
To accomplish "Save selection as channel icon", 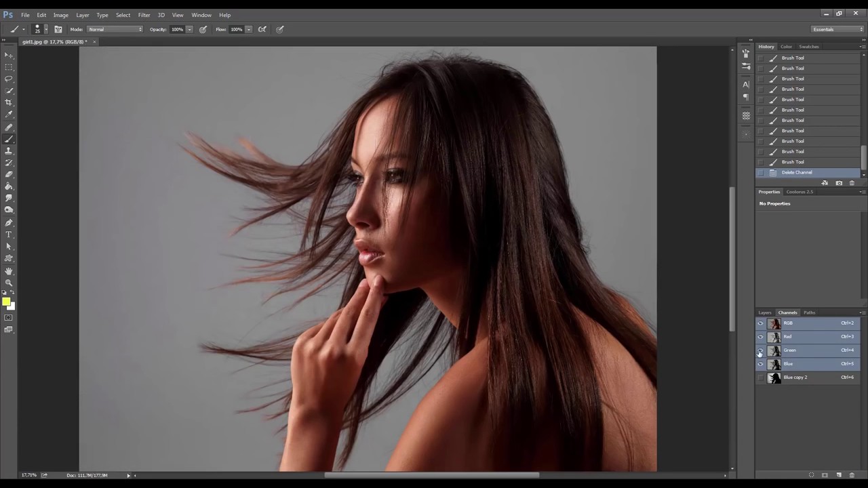I will [825, 475].
